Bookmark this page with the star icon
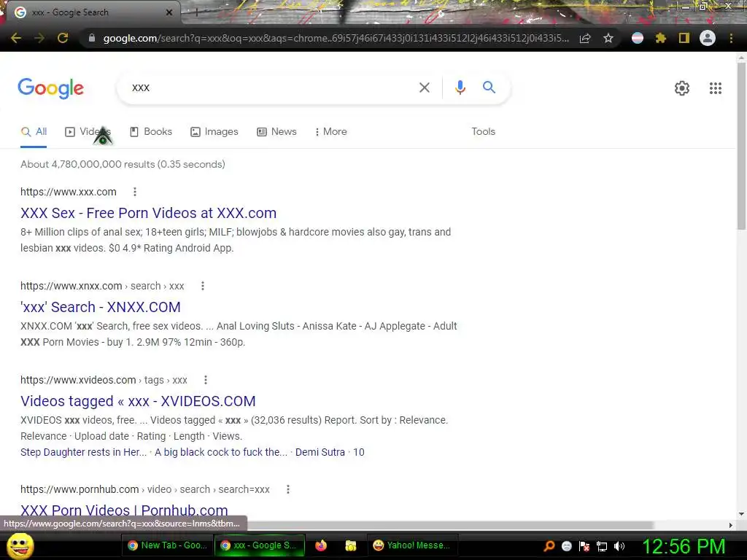 pyautogui.click(x=608, y=38)
